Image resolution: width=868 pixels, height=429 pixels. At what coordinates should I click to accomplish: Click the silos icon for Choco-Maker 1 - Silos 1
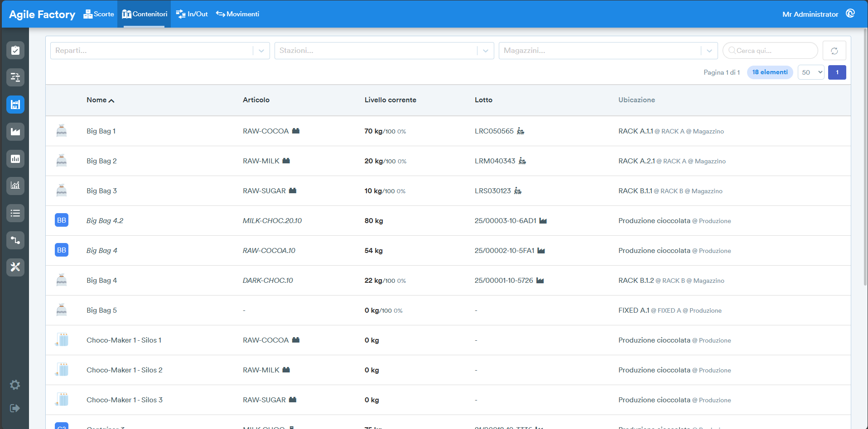(62, 340)
